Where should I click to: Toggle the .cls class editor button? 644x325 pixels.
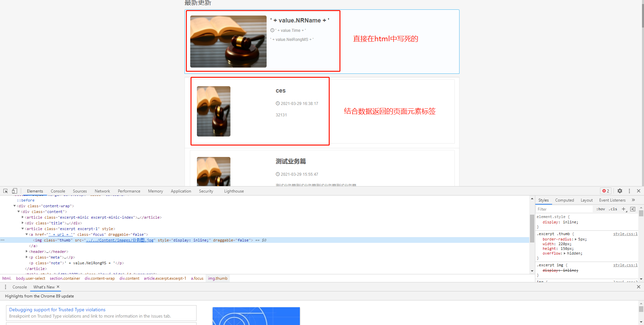point(613,209)
